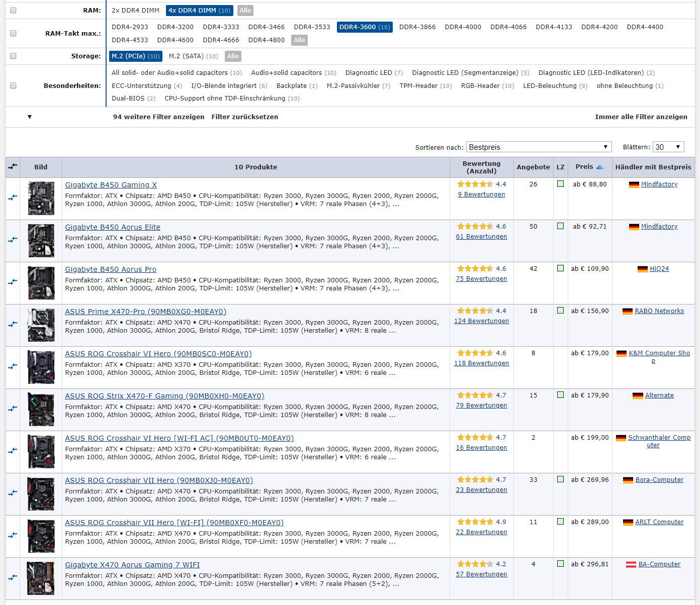The height and width of the screenshot is (605, 700).
Task: Click star rating of ASUS ROG Crosshair VII Hero [WI-FI]
Action: point(475,522)
